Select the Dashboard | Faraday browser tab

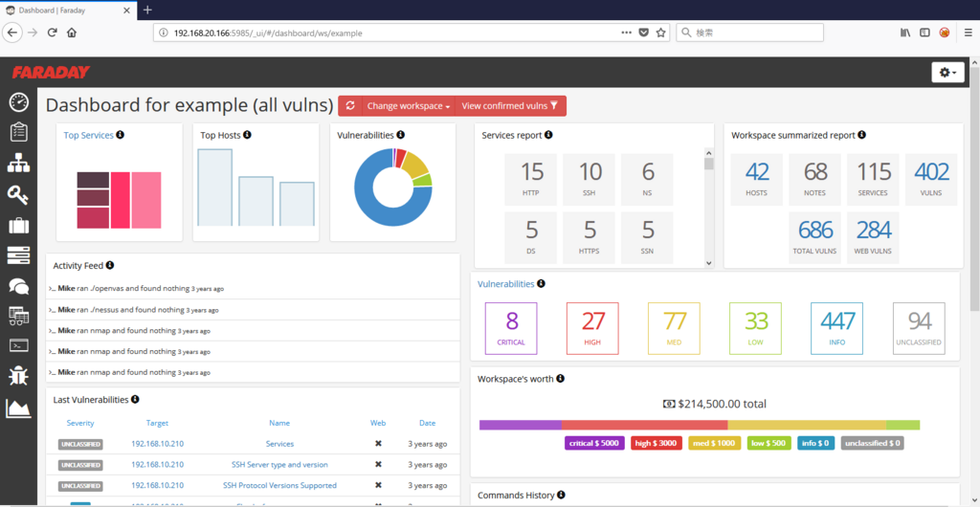pos(68,10)
